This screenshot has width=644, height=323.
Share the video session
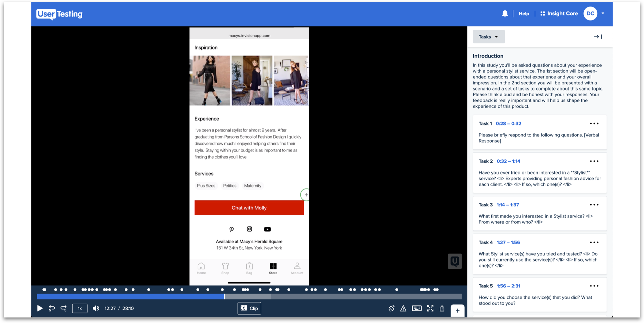(x=442, y=308)
